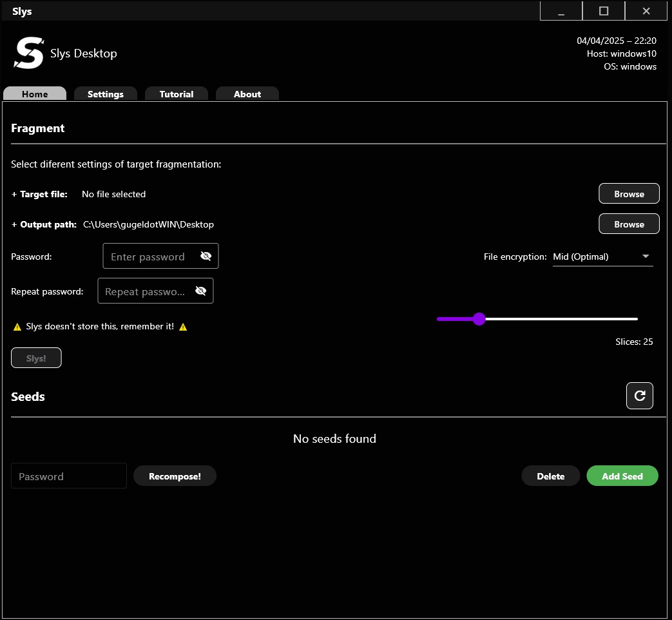Switch to the Settings tab
672x620 pixels.
point(105,93)
